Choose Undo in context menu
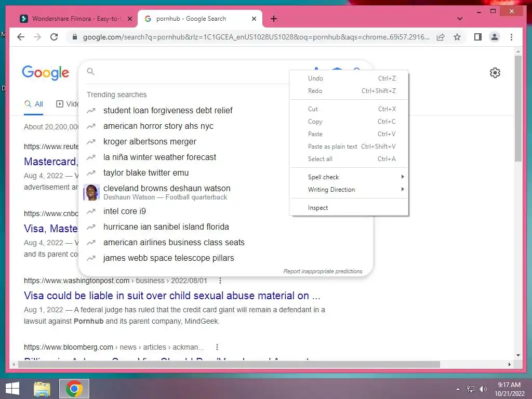Screen dimensions: 532x399 (349, 78)
